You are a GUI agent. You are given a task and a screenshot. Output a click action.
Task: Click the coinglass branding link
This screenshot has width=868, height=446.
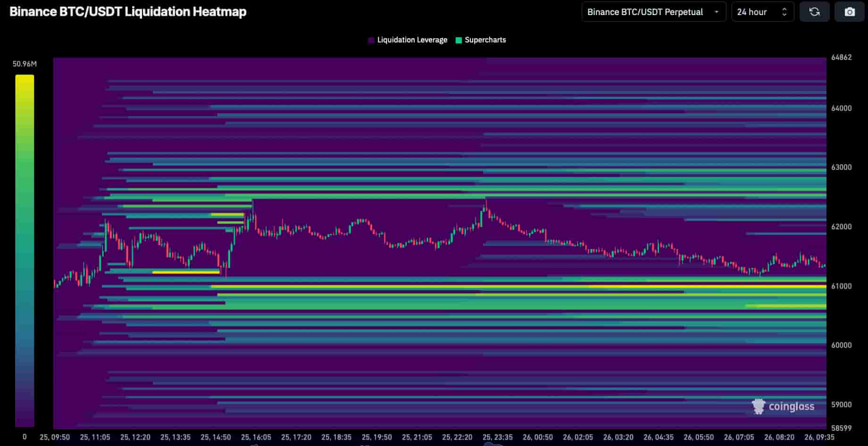[785, 406]
